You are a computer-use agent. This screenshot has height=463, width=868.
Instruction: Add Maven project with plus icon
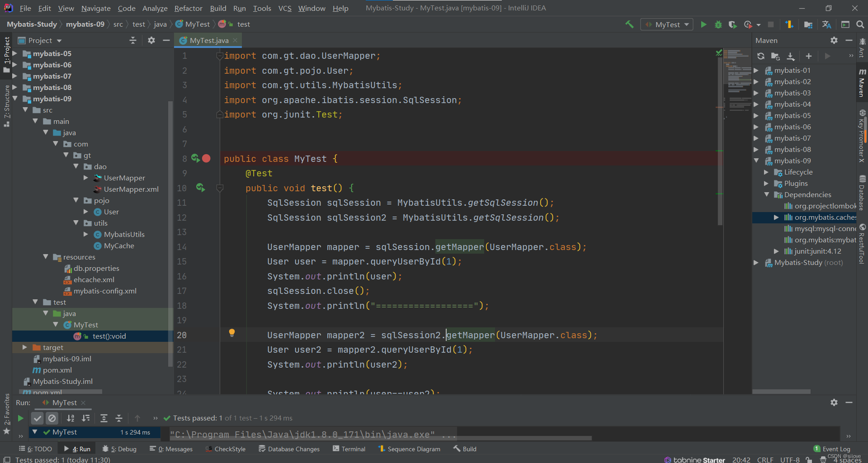809,56
